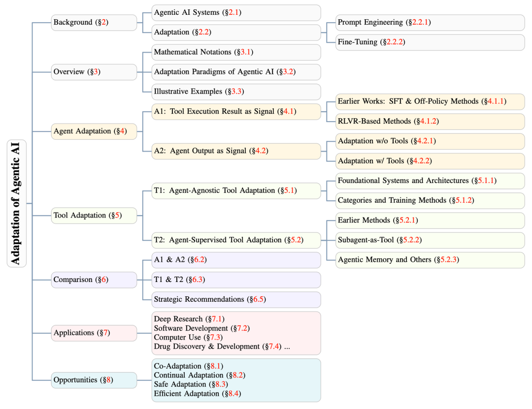Viewport: 532px width, 409px height.
Task: Click the Software Development (§7.2) line
Action: coord(201,328)
